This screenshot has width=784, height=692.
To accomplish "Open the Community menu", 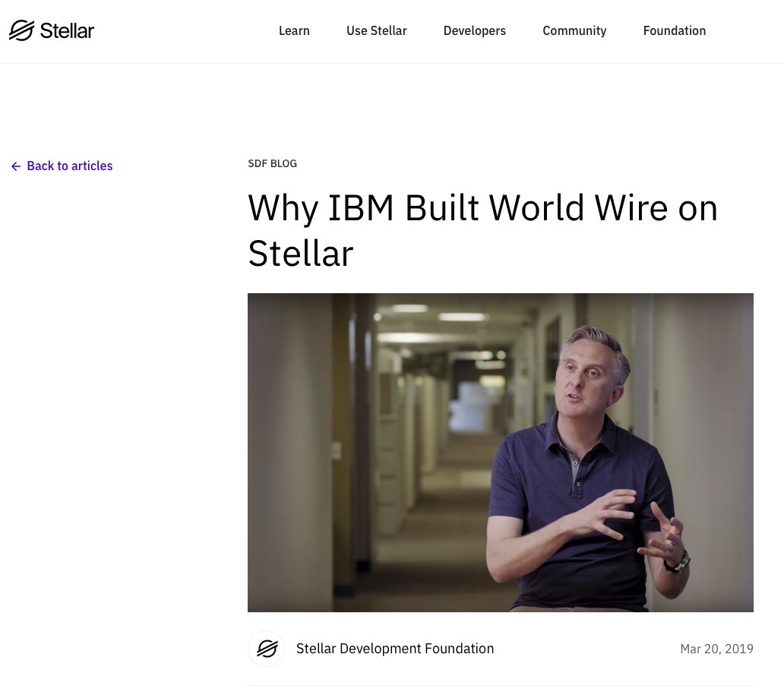I will [574, 30].
